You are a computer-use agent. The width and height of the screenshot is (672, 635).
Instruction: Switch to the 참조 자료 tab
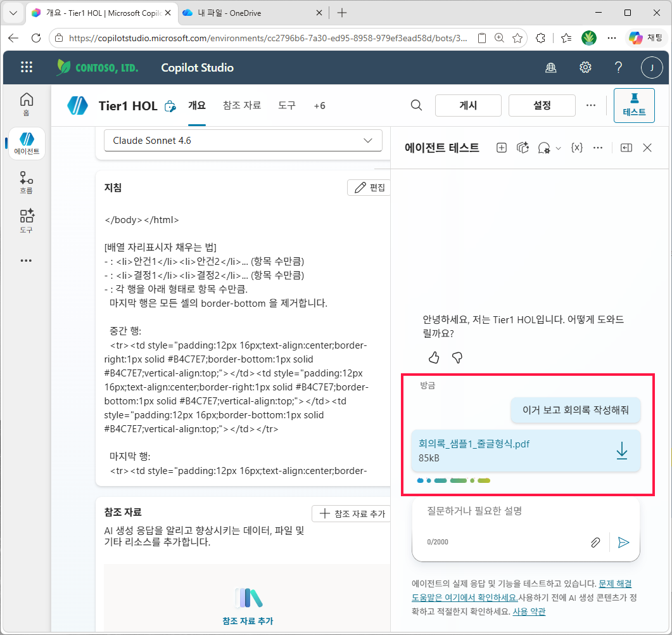(242, 105)
